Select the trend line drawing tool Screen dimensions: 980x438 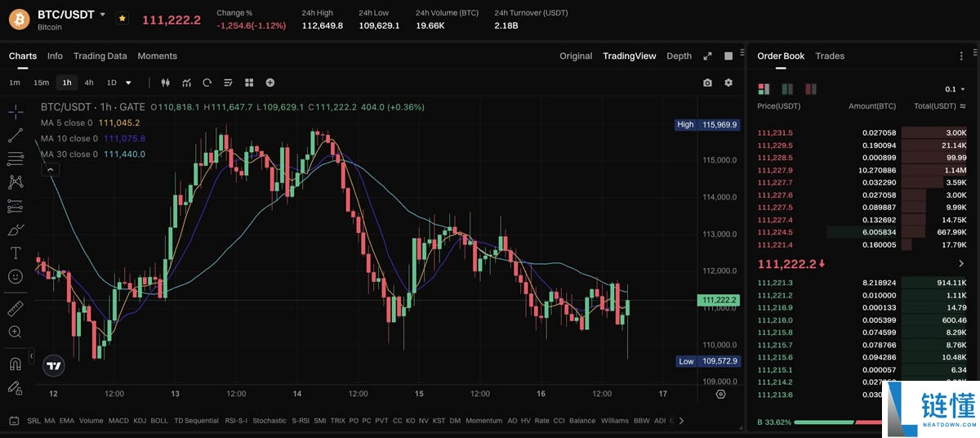click(15, 135)
